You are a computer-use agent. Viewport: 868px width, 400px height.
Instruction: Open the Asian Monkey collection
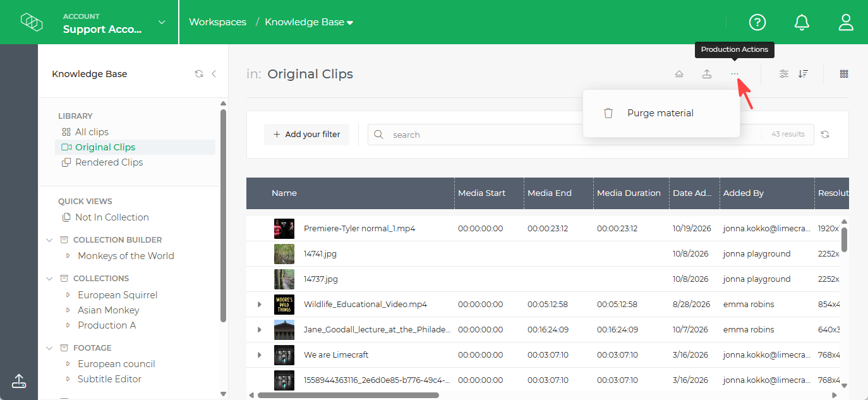click(x=109, y=310)
